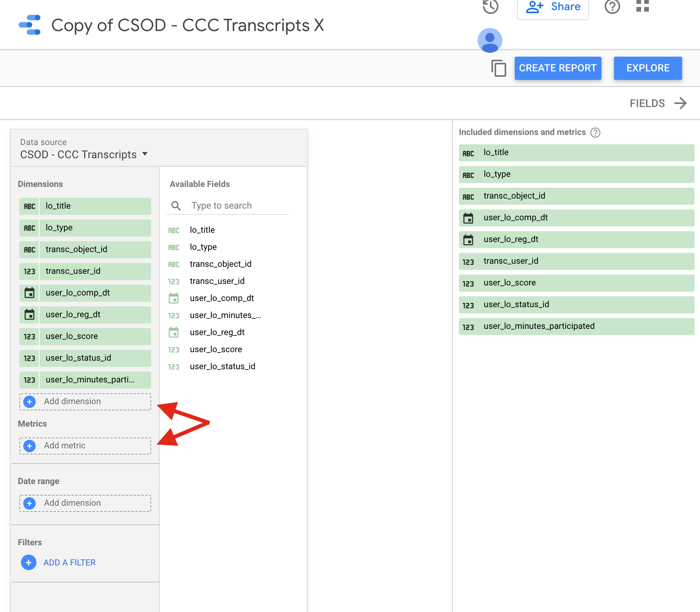
Task: Select the lo_title dimension chip
Action: [x=85, y=206]
